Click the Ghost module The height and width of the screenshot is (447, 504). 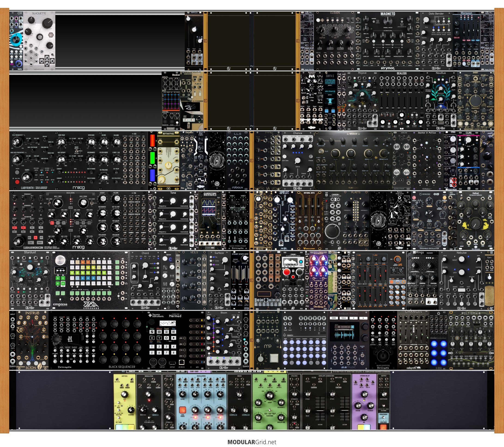[475, 101]
